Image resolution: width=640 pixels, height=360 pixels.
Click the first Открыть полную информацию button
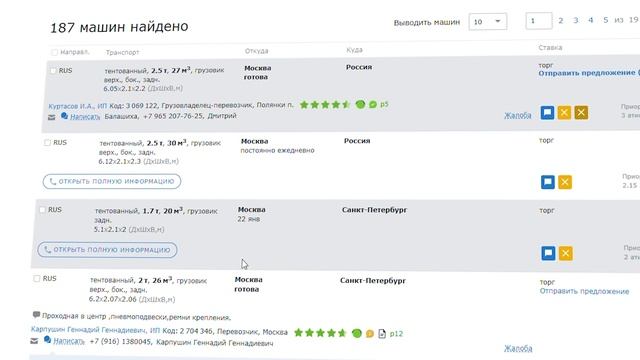(x=112, y=181)
